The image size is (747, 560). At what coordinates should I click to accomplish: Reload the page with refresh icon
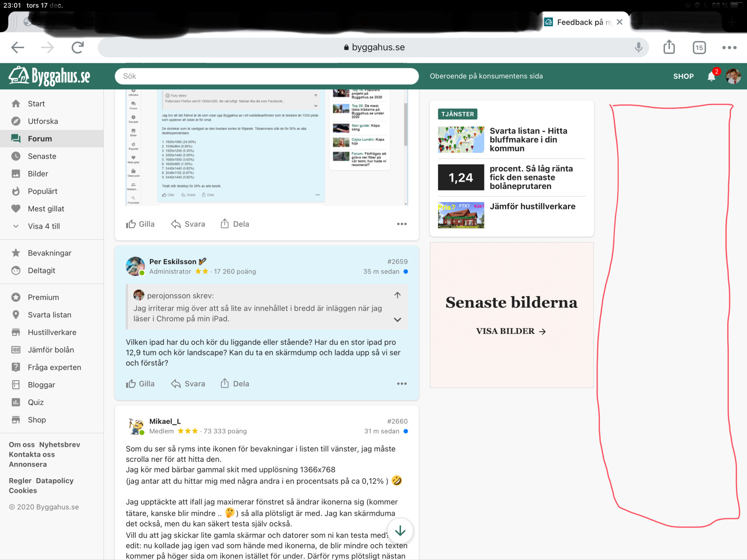[77, 47]
